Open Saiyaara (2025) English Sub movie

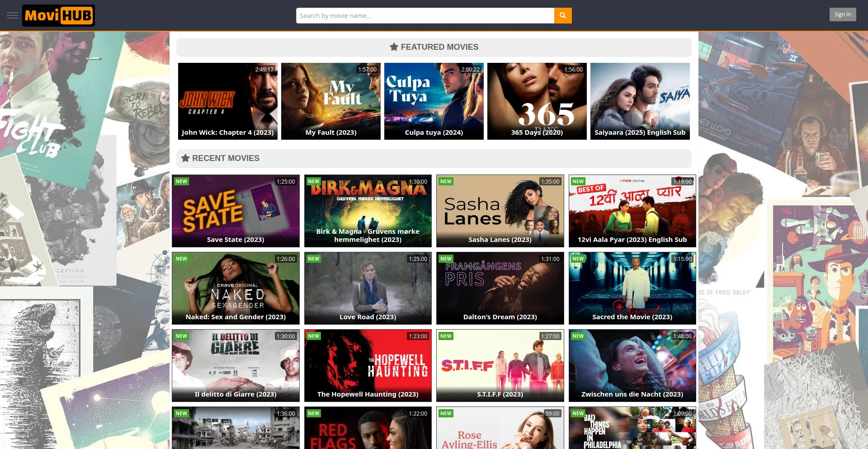(640, 101)
